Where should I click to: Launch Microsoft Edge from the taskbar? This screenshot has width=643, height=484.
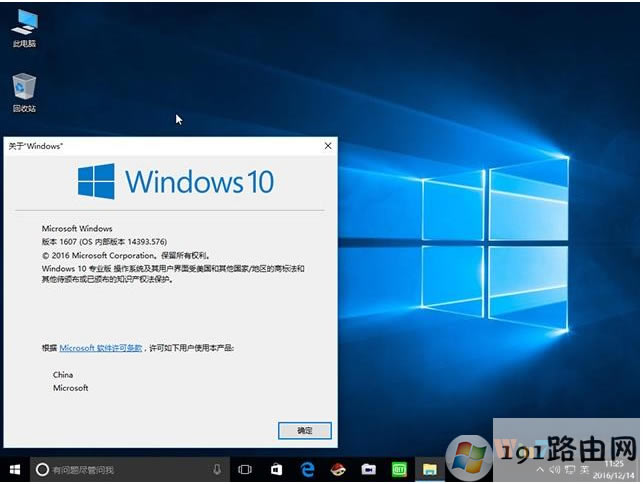click(x=308, y=469)
